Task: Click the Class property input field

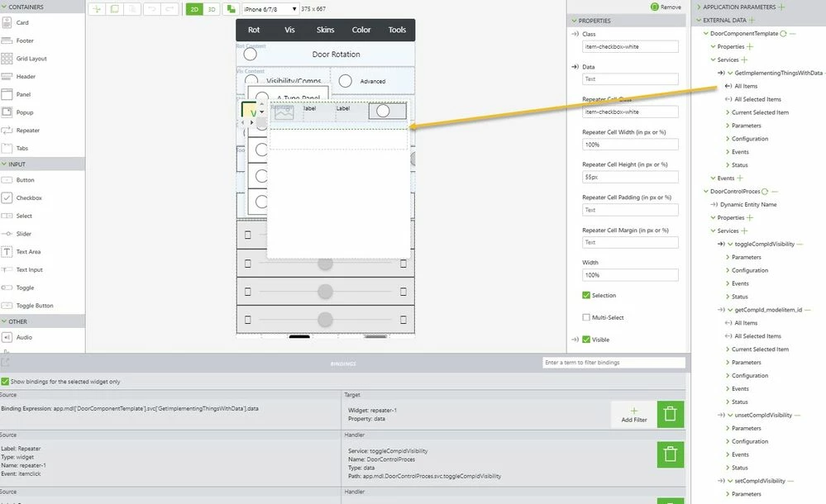Action: [x=630, y=46]
